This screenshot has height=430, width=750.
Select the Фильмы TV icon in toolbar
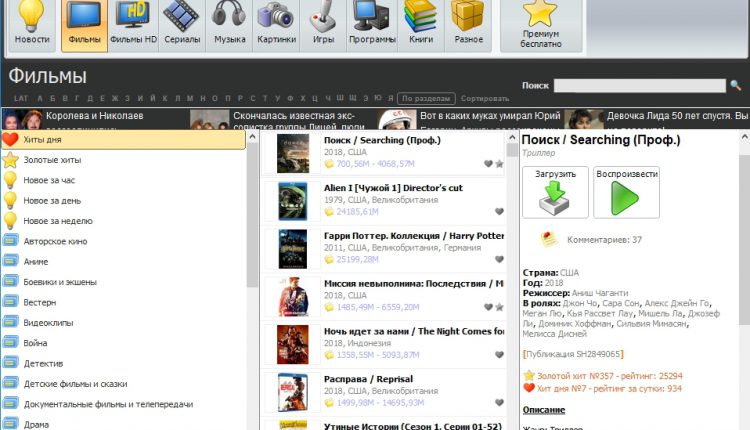pos(85,25)
